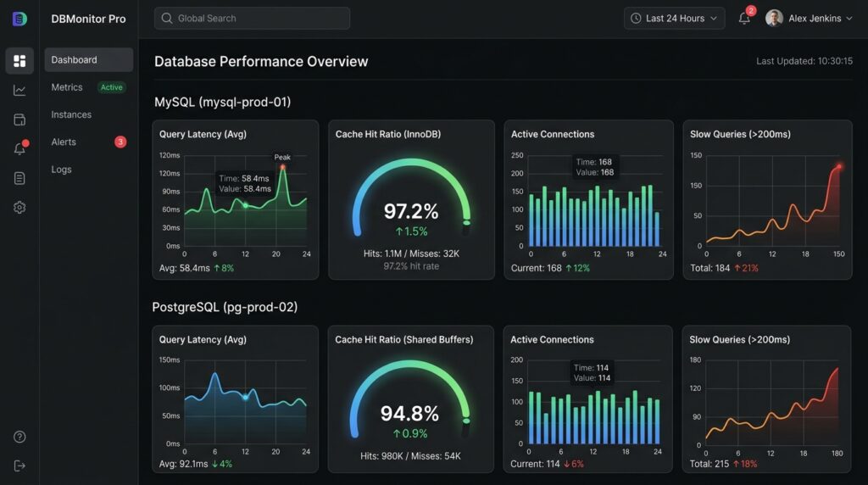Image resolution: width=868 pixels, height=485 pixels.
Task: Click Hits: 1.1M / Misses: 32K text
Action: coord(411,254)
